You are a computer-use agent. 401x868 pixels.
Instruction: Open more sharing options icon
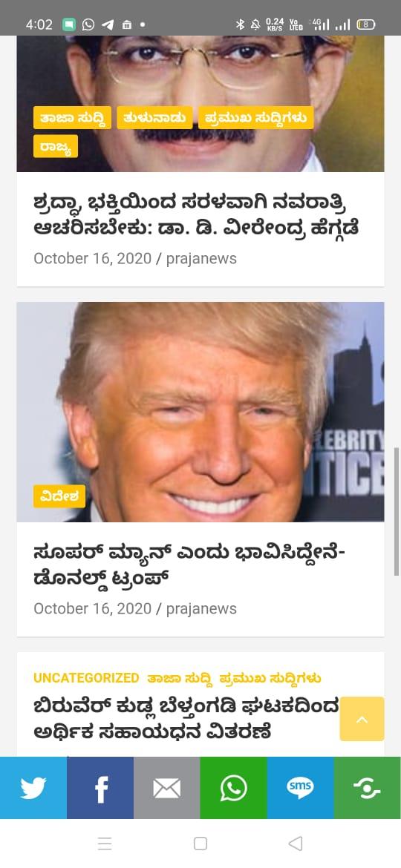(368, 788)
